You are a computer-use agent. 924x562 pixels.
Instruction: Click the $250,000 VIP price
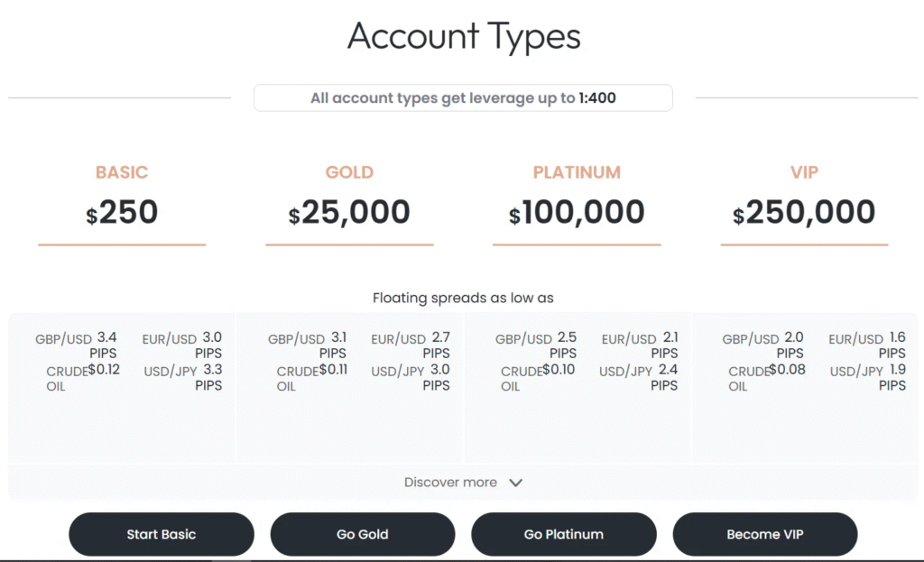(804, 213)
